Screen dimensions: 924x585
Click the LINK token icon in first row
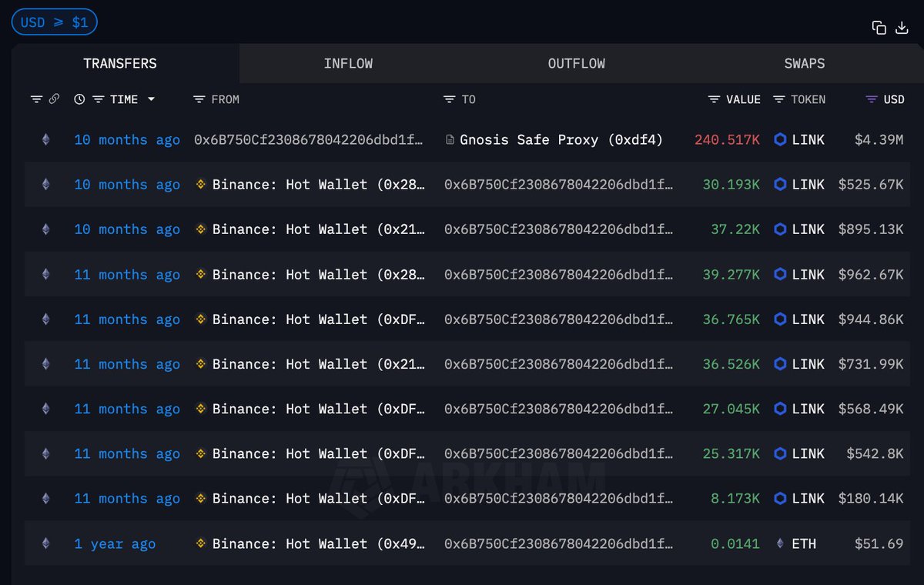[780, 140]
